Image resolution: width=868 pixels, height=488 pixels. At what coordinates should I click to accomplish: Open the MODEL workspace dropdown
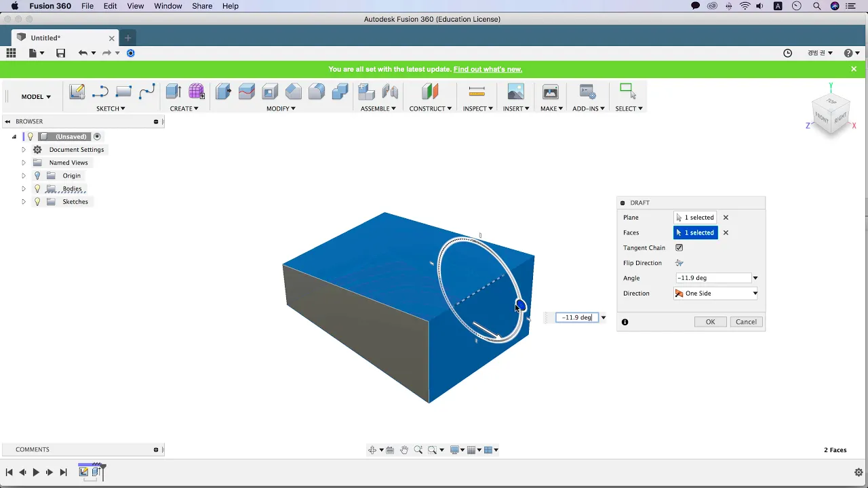36,97
